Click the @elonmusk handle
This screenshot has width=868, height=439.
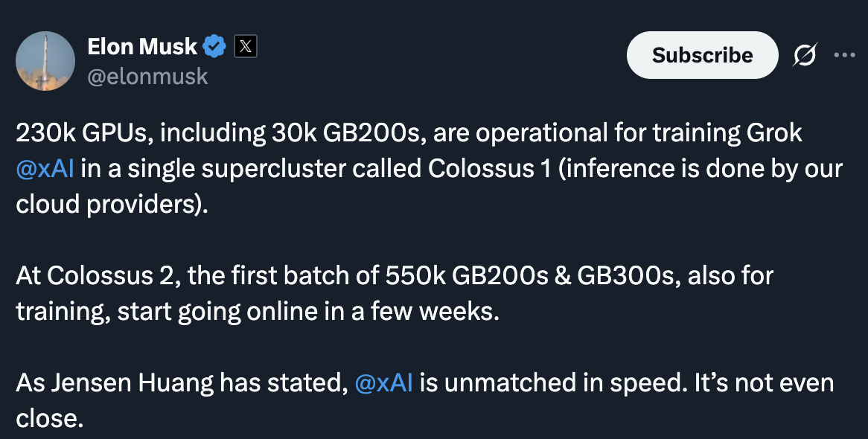[x=147, y=76]
